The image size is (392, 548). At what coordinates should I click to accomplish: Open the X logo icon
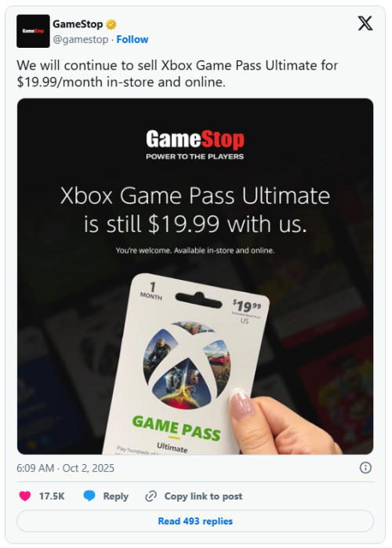[x=365, y=24]
